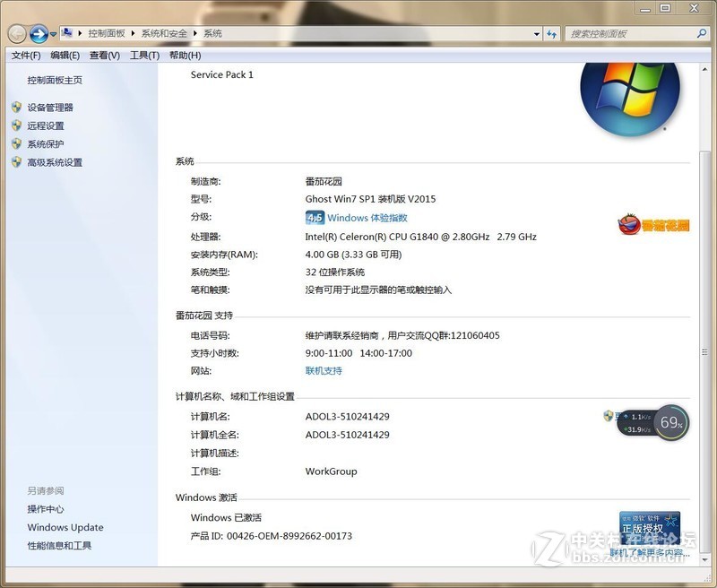Click the 联机支持 website link
The height and width of the screenshot is (588, 717).
tap(324, 371)
